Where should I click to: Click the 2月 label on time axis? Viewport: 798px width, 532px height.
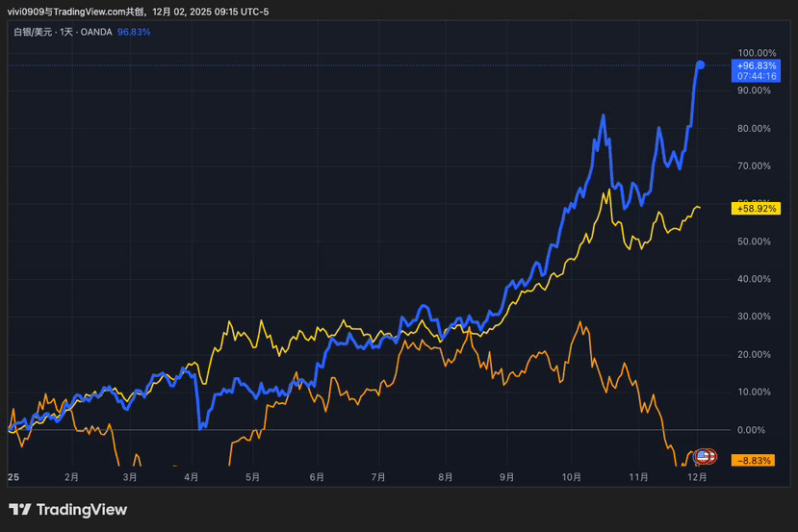coord(71,476)
